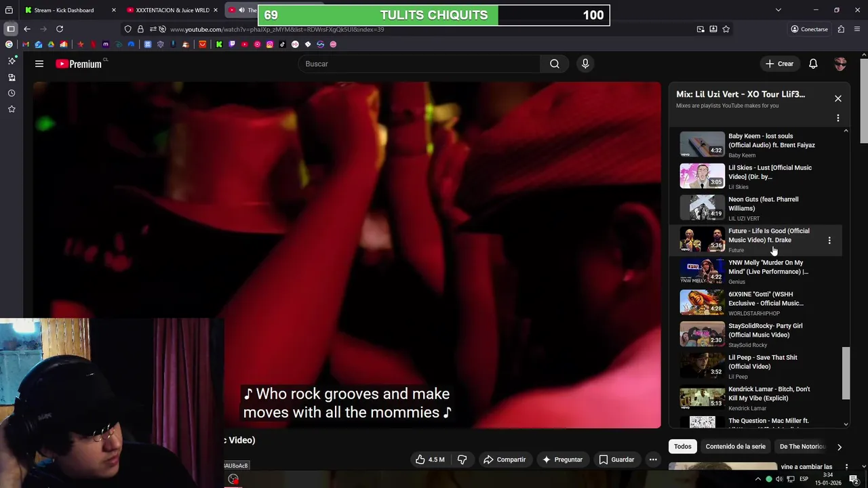Image resolution: width=868 pixels, height=488 pixels.
Task: Mute the playing tab via speaker icon
Action: click(x=241, y=10)
